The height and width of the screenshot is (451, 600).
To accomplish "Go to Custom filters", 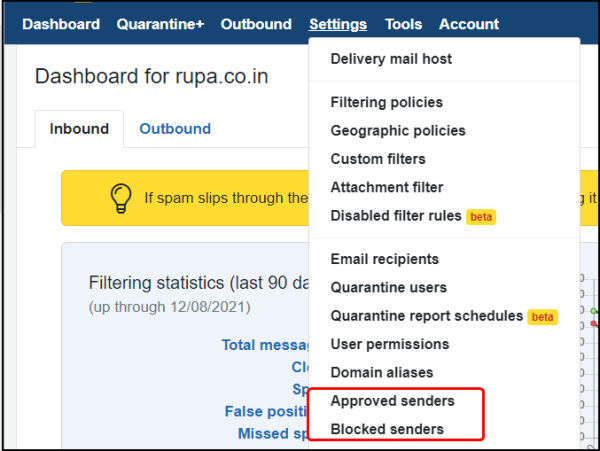I will (x=378, y=159).
